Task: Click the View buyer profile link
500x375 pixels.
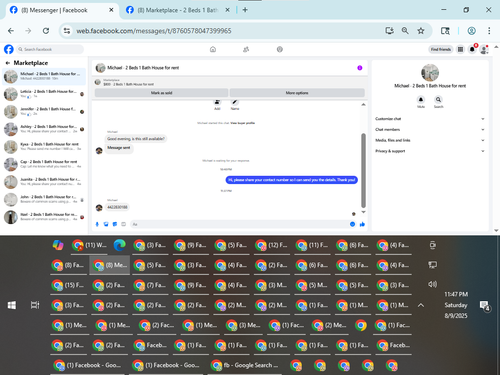Action: pos(243,123)
